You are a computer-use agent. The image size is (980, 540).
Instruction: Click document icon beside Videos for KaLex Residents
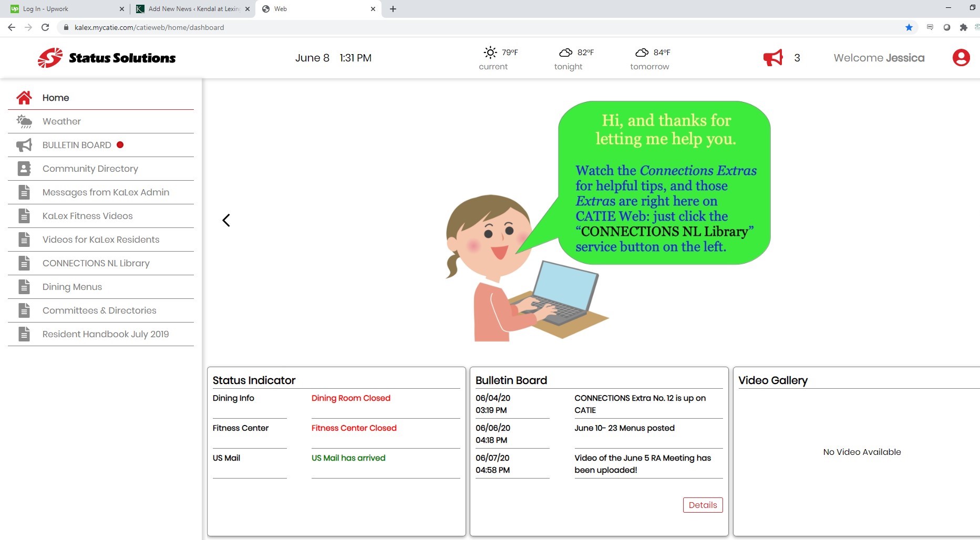(24, 240)
